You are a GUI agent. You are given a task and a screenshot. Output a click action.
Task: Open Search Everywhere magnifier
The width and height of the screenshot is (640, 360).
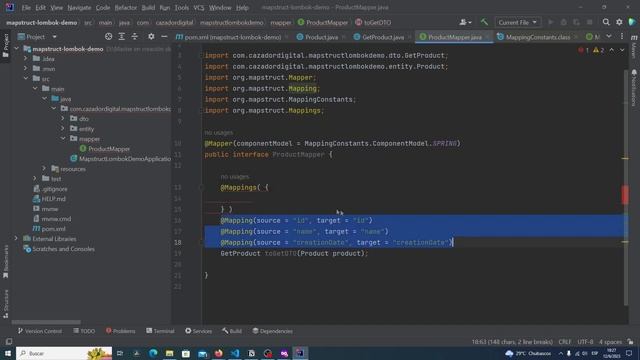(606, 22)
